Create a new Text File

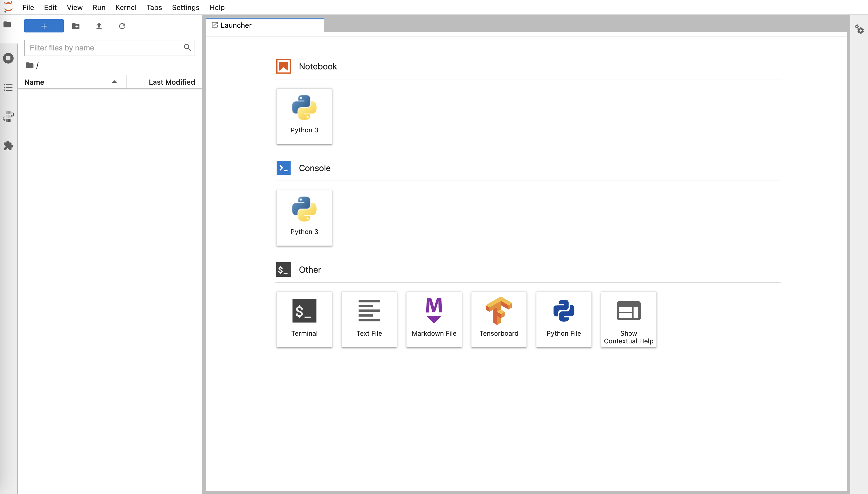(x=369, y=319)
